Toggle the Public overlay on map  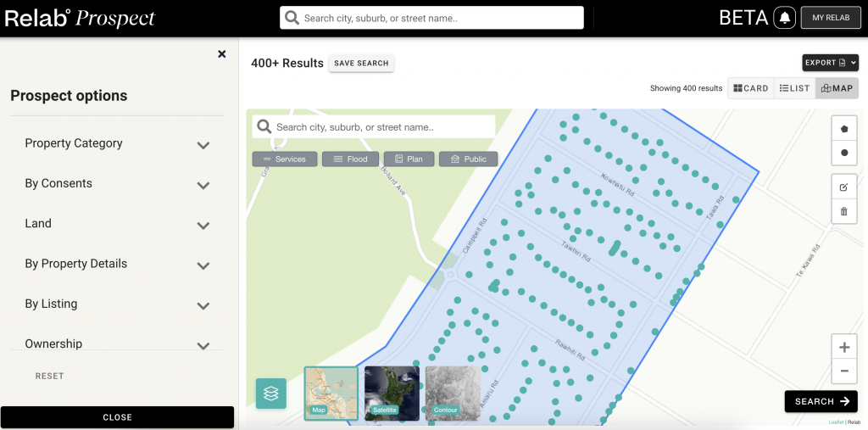[x=468, y=159]
